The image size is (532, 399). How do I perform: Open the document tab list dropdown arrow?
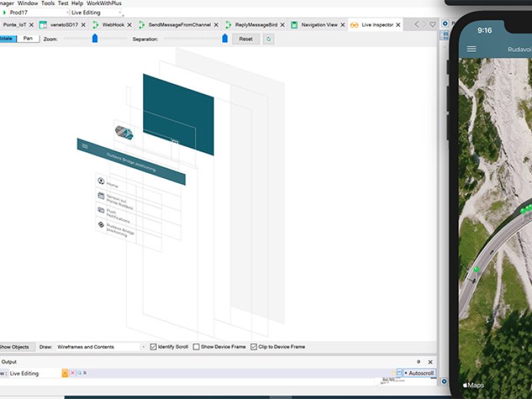433,25
